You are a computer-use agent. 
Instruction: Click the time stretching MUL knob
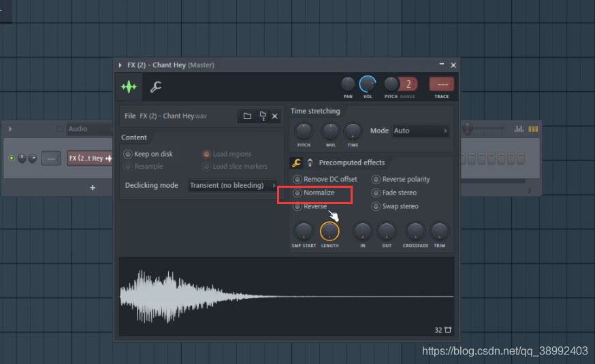pos(330,131)
